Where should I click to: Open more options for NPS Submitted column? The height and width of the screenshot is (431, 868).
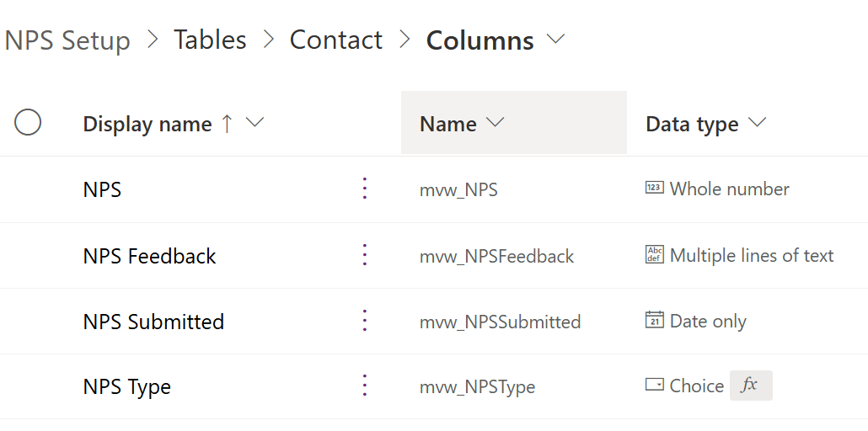click(x=365, y=321)
